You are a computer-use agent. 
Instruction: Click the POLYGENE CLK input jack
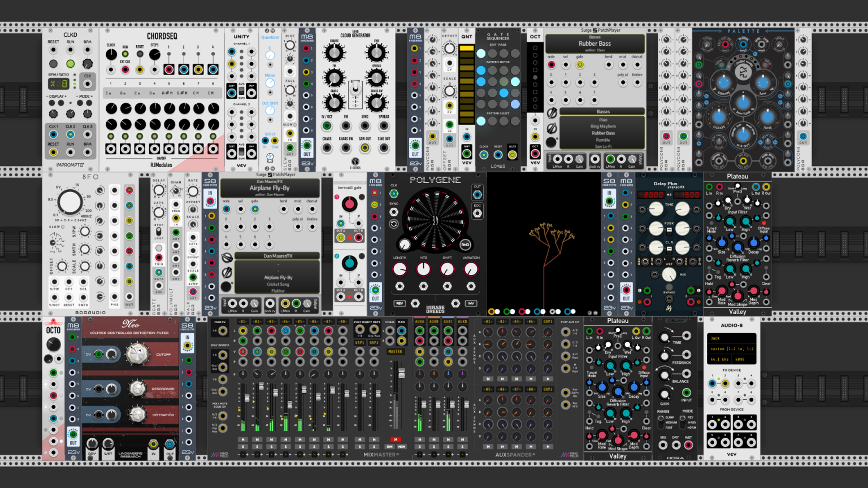tap(394, 194)
